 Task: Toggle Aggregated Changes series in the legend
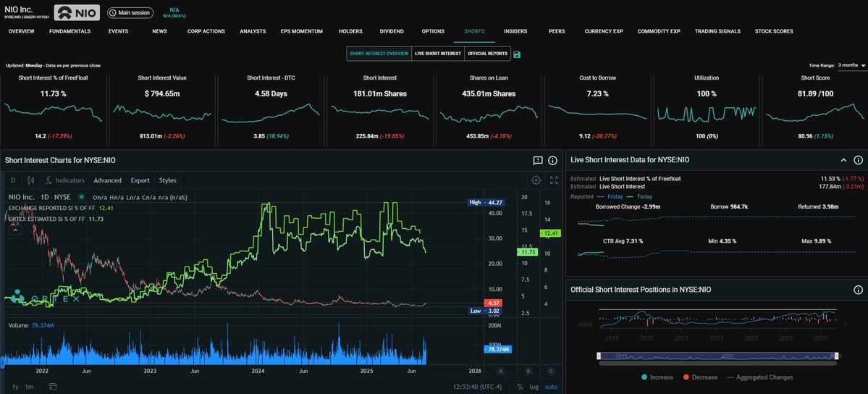tap(759, 377)
